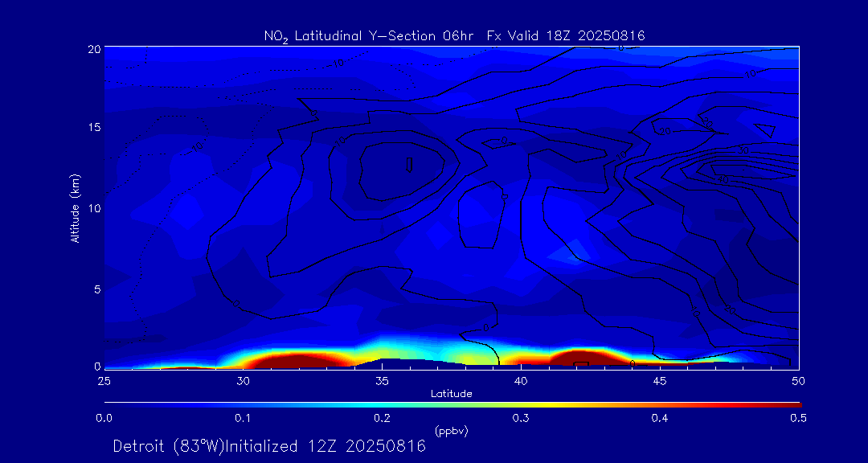Click the "Fx Valid 18Z 20250816" title text
The image size is (868, 463).
(x=567, y=36)
